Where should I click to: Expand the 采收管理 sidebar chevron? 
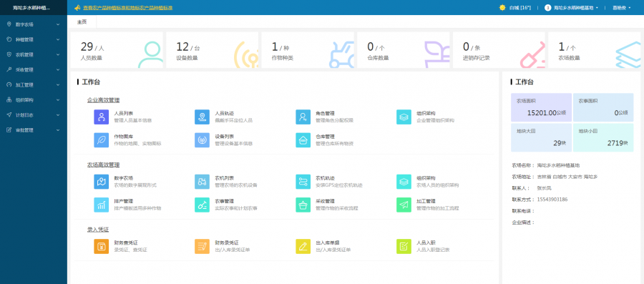pos(58,70)
